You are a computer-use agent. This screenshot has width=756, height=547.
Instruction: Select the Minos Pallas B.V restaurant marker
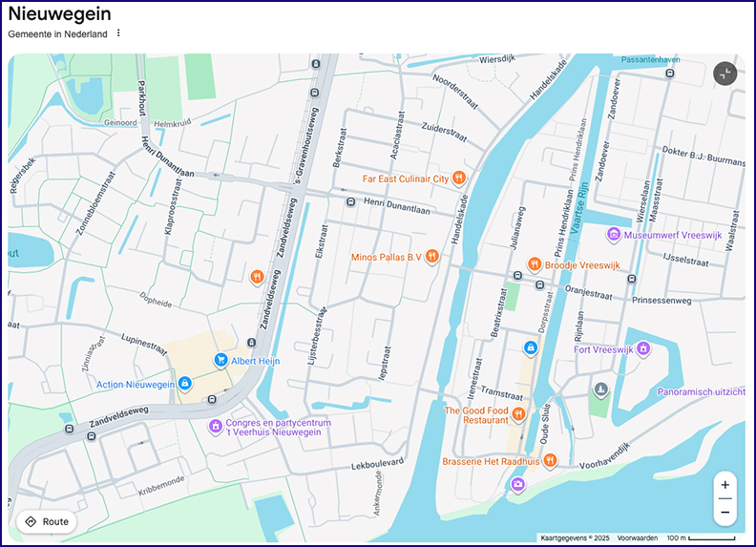(432, 256)
